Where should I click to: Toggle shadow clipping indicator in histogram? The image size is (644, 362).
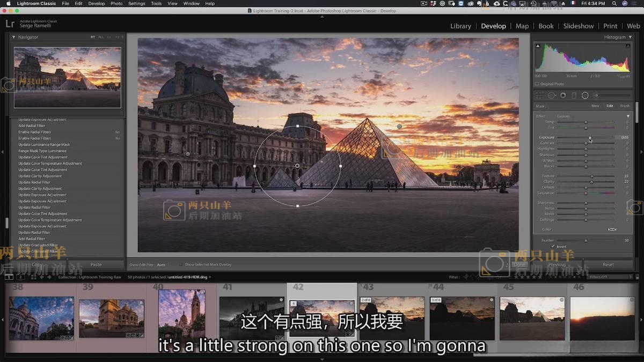[x=538, y=46]
